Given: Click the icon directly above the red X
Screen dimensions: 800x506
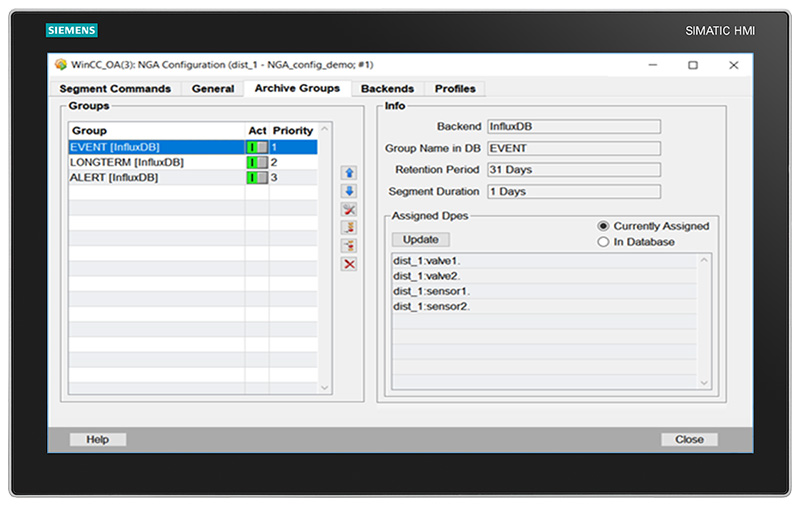Looking at the screenshot, I should click(x=349, y=246).
